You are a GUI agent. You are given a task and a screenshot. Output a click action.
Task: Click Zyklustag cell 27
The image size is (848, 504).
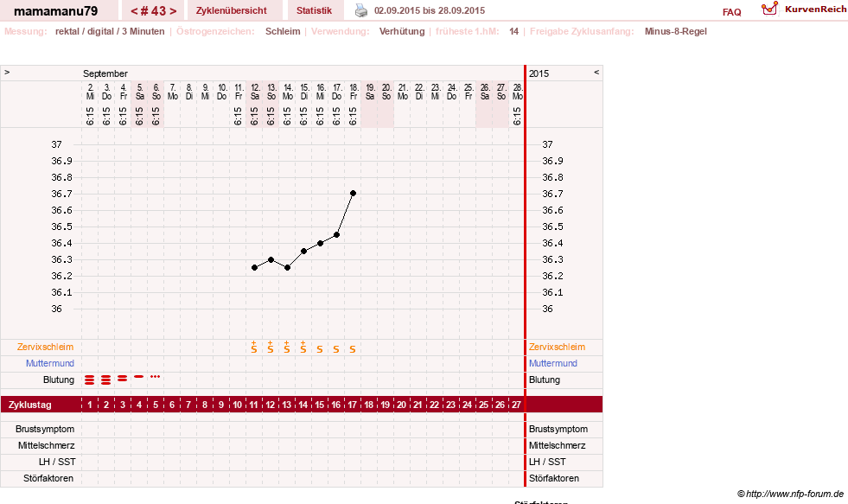516,405
